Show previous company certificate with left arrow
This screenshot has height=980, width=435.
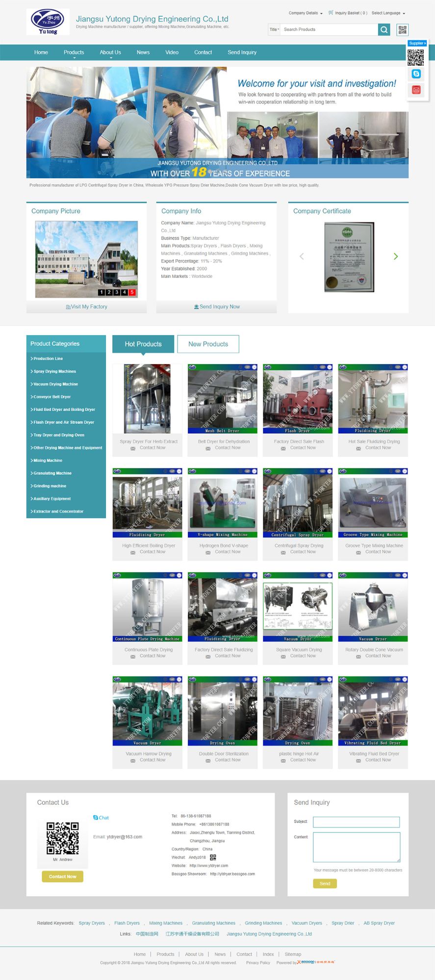[x=302, y=256]
